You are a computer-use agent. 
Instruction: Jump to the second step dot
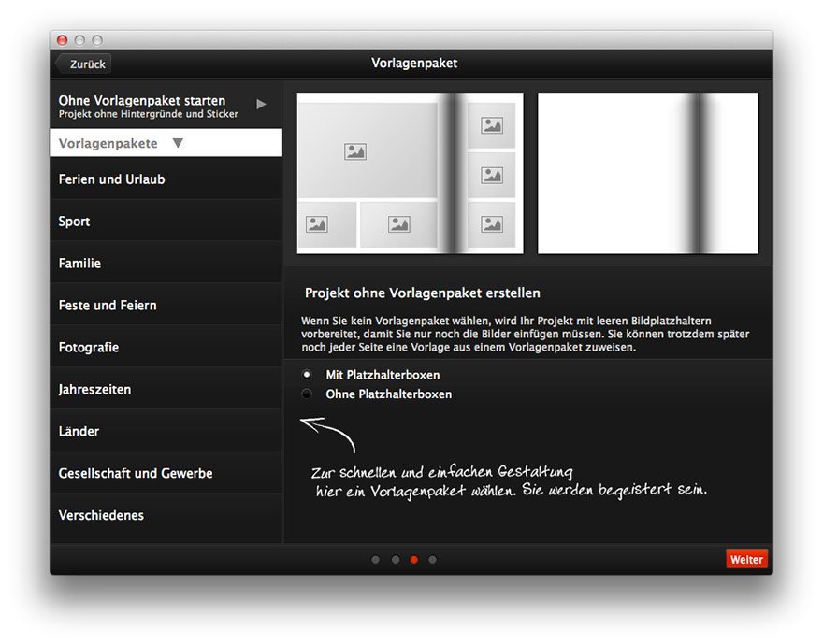click(396, 560)
